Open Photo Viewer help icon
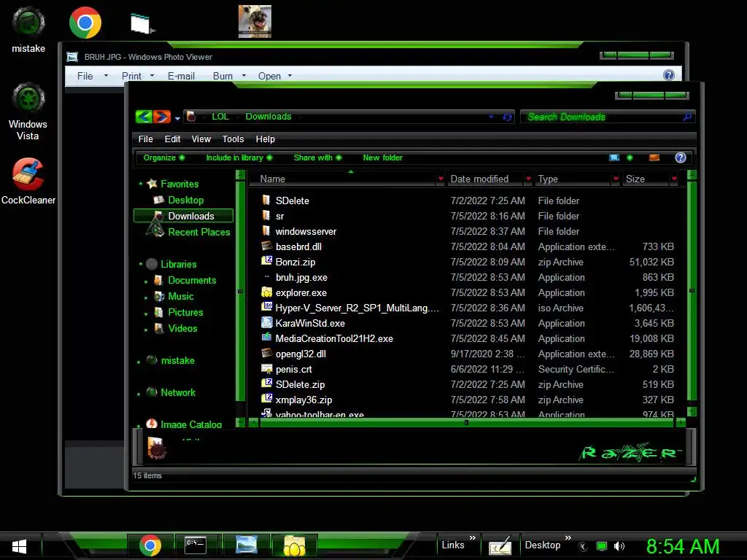Screen dimensions: 747x560 pyautogui.click(x=669, y=75)
